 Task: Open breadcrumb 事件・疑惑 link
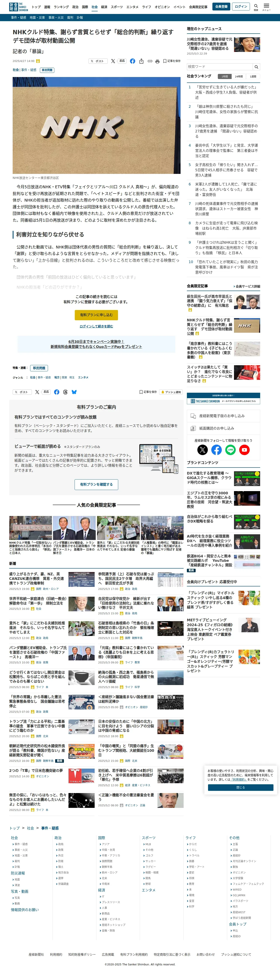coord(50,828)
